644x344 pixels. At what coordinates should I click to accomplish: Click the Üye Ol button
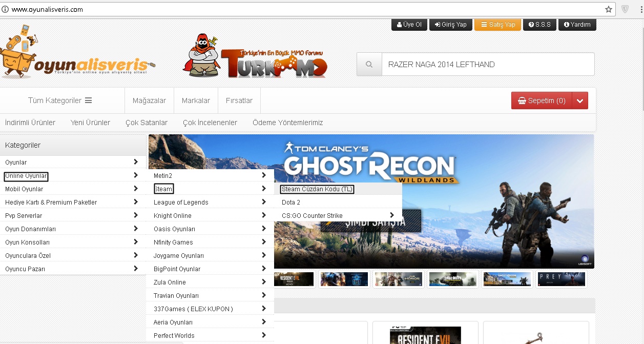(x=409, y=25)
